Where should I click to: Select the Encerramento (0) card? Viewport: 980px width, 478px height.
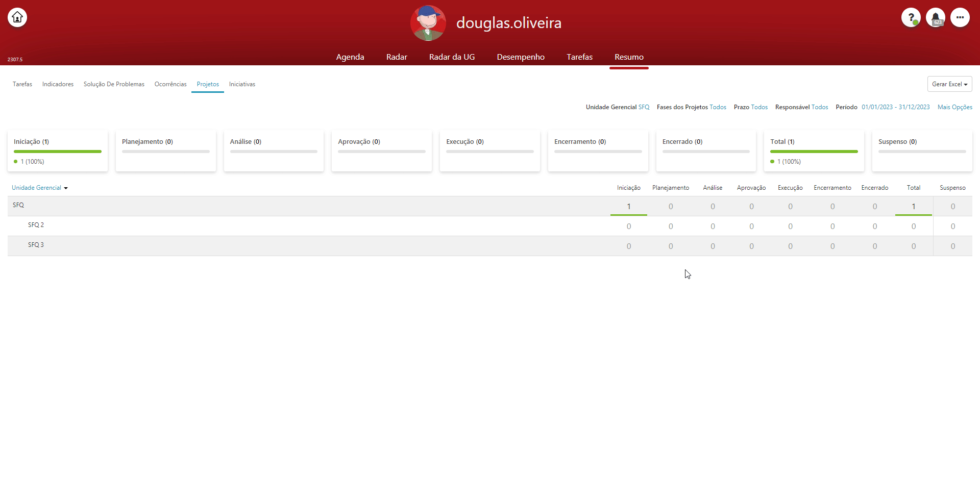click(598, 151)
